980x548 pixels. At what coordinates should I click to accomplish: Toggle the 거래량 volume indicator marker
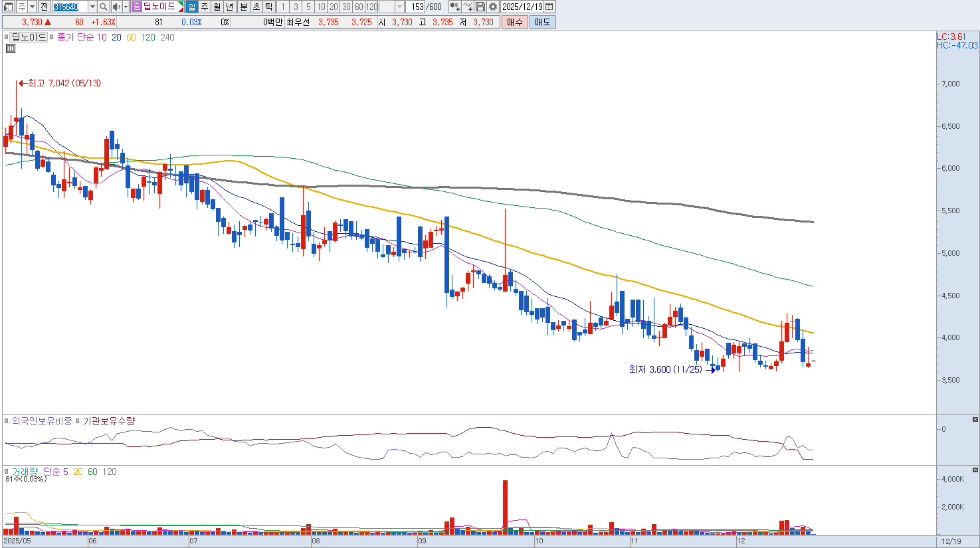7,472
